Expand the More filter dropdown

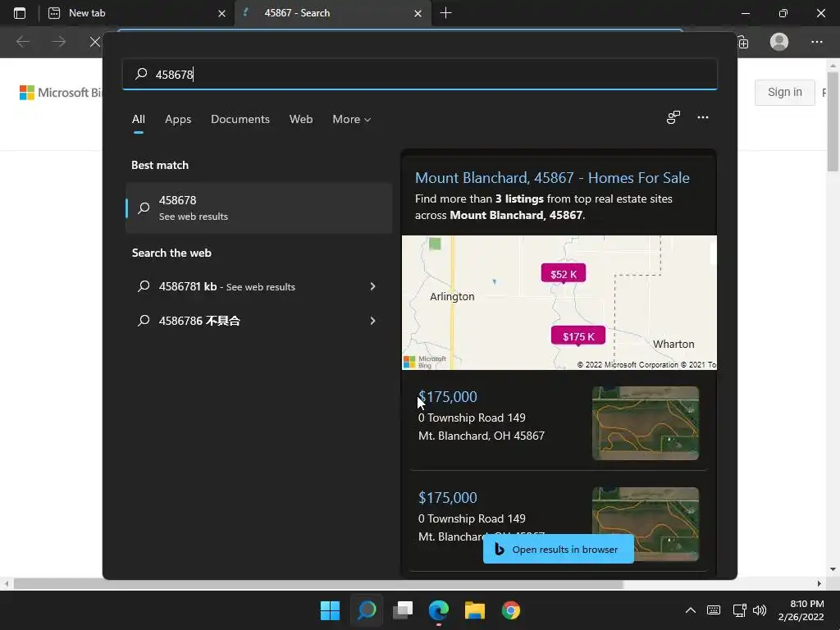click(x=351, y=120)
